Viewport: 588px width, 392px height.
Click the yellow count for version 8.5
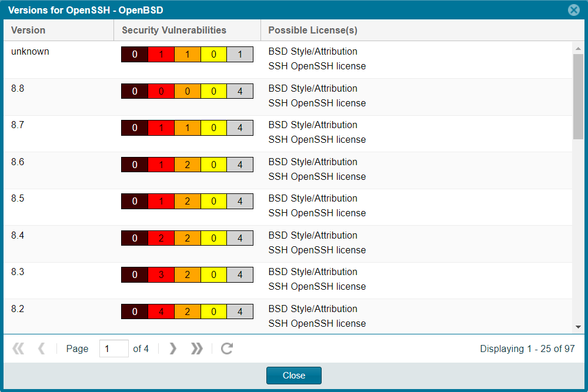pos(214,201)
